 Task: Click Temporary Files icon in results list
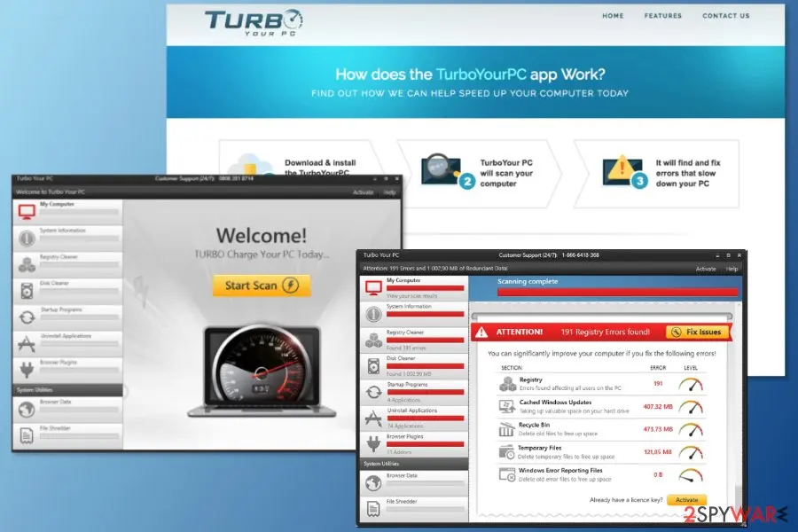click(507, 452)
